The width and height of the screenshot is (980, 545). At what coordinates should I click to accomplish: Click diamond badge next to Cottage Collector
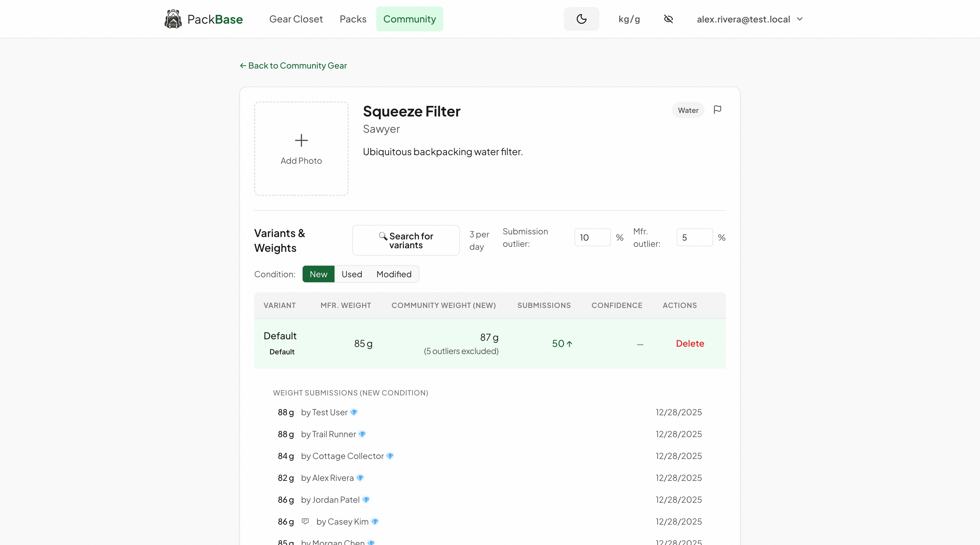click(390, 456)
